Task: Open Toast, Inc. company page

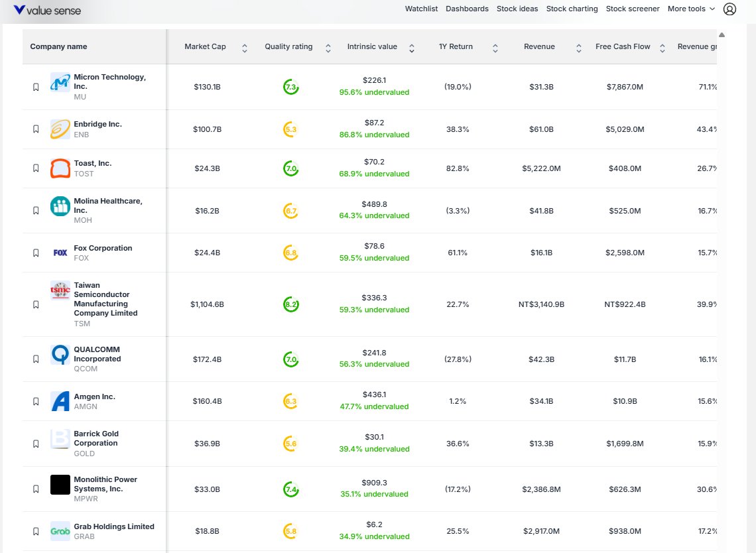Action: tap(93, 163)
